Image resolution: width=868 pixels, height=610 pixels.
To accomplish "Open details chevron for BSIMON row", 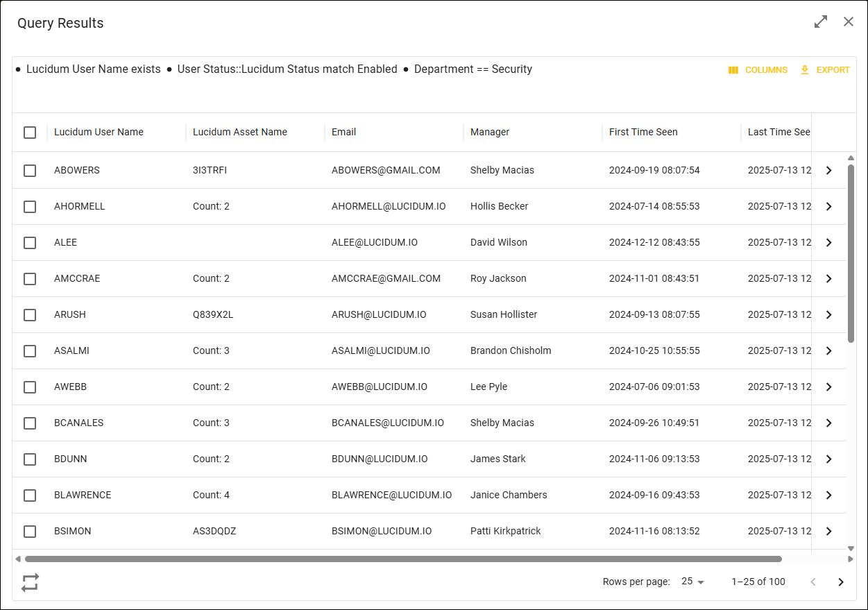I will pos(828,532).
